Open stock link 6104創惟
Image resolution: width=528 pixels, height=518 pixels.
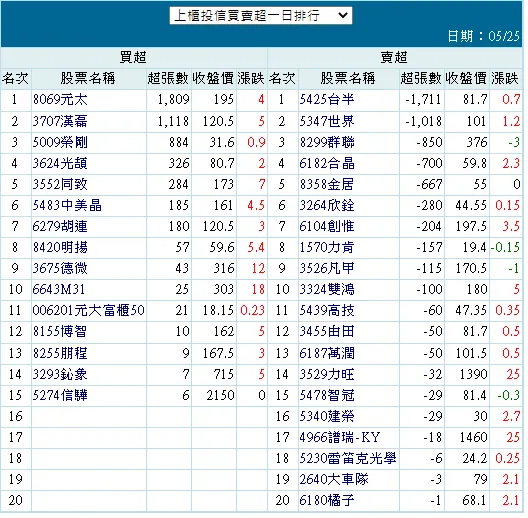click(x=327, y=226)
